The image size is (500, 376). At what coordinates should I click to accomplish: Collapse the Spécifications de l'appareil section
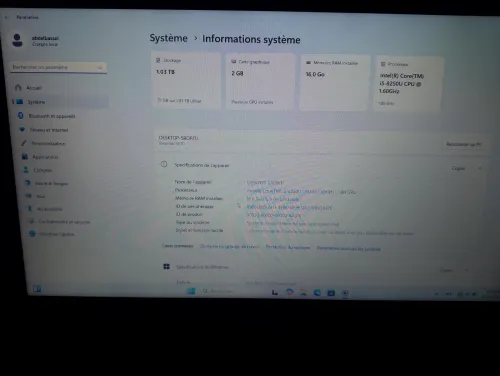pyautogui.click(x=480, y=169)
